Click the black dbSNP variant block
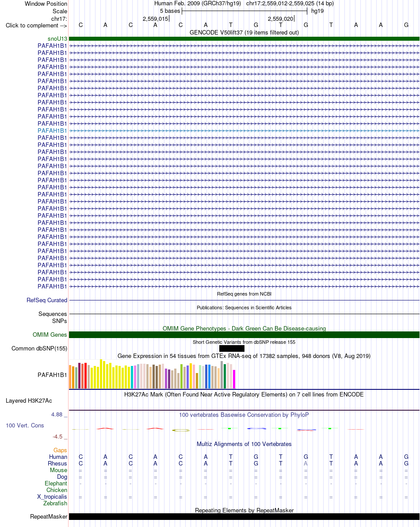Image resolution: width=420 pixels, height=527 pixels. tap(232, 349)
